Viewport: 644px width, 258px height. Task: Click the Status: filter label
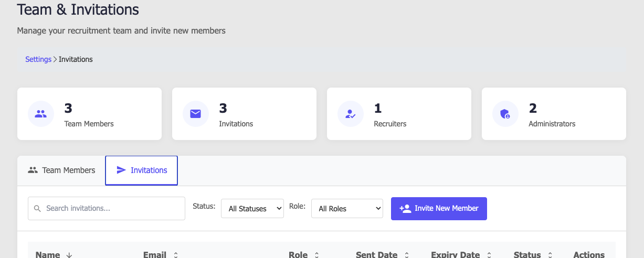click(204, 206)
